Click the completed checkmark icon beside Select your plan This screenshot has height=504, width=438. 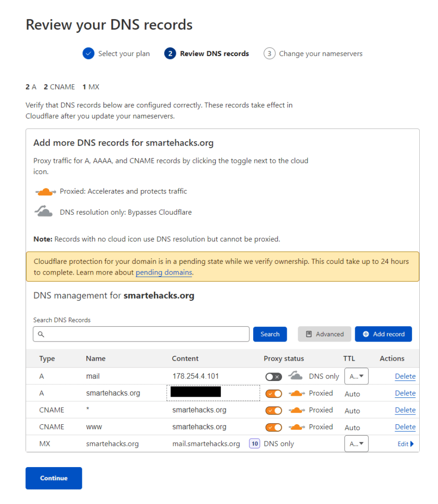coord(88,53)
